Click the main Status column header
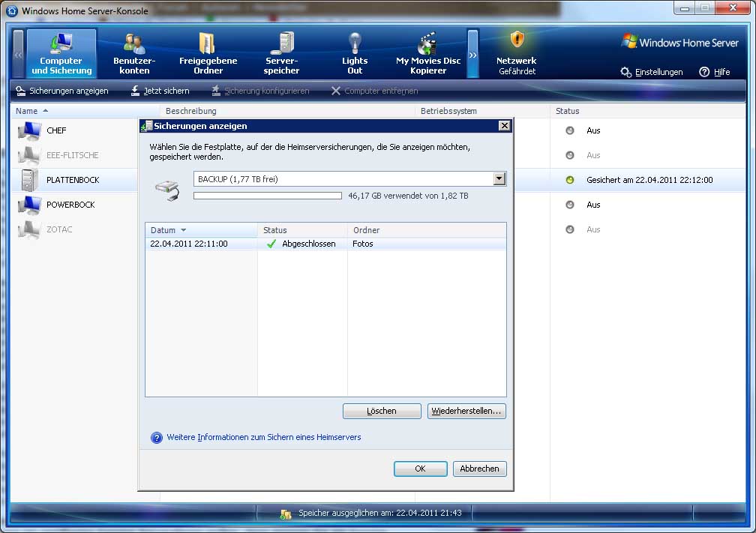756x533 pixels. click(x=649, y=111)
